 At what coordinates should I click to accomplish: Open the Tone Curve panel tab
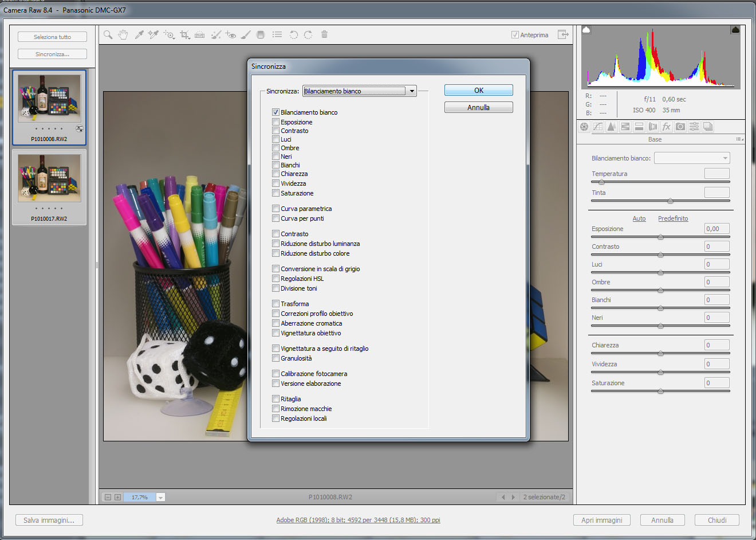598,127
